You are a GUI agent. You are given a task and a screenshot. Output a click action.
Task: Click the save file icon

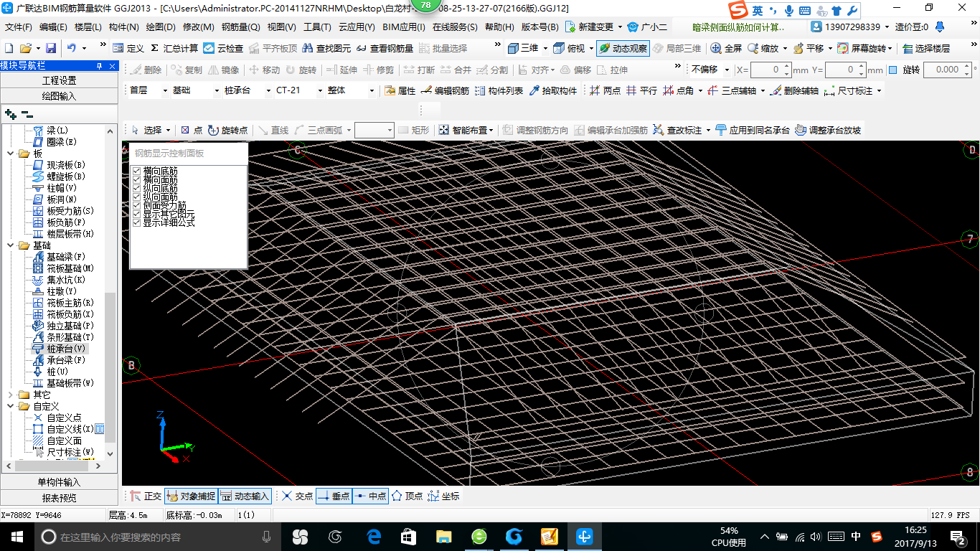pyautogui.click(x=51, y=48)
